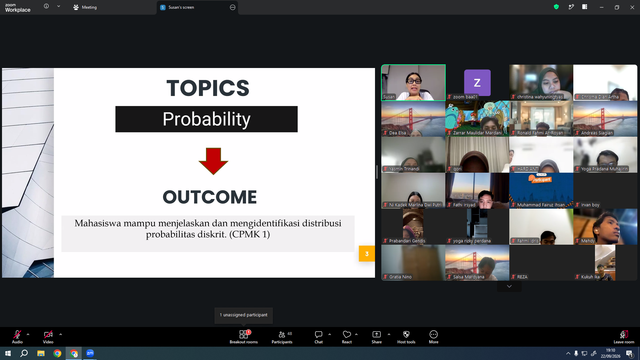Viewport: 640px width, 360px height.
Task: Select Susan's video thumbnail
Action: point(413,82)
